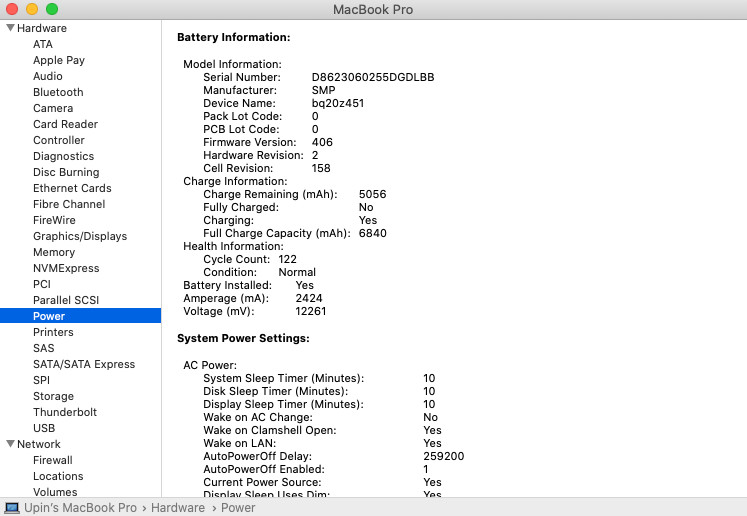Viewport: 747px width, 516px height.
Task: Click AutoPowerOff Delay value 259200
Action: pos(444,456)
